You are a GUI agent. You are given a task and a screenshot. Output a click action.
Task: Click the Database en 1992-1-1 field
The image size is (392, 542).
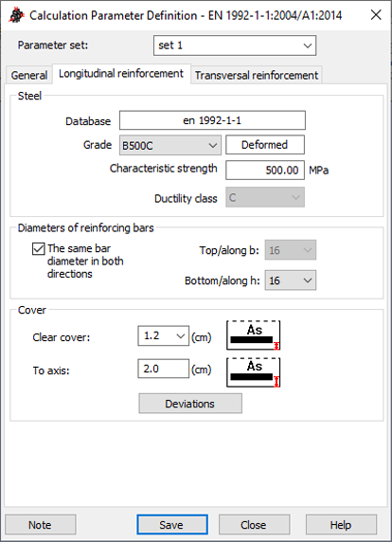pos(212,120)
